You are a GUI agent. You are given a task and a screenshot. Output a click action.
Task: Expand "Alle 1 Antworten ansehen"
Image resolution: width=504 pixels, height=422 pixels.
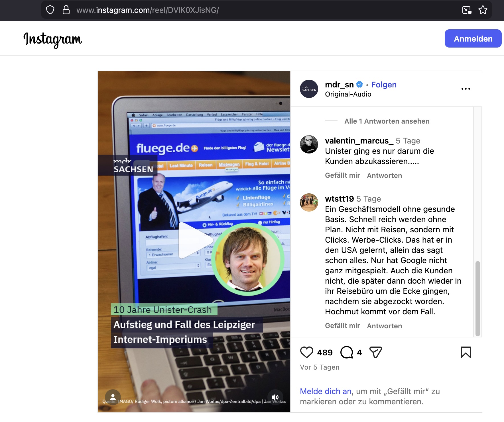point(386,121)
